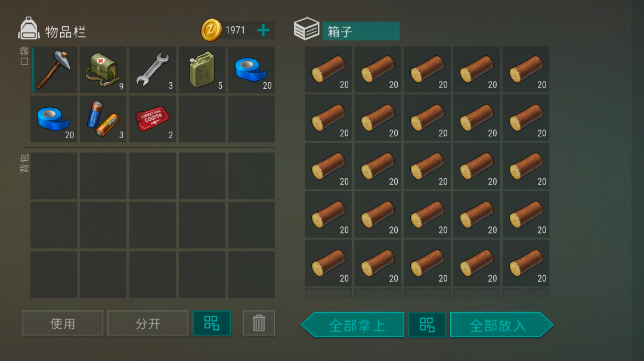Select the first aid kit item

(103, 70)
